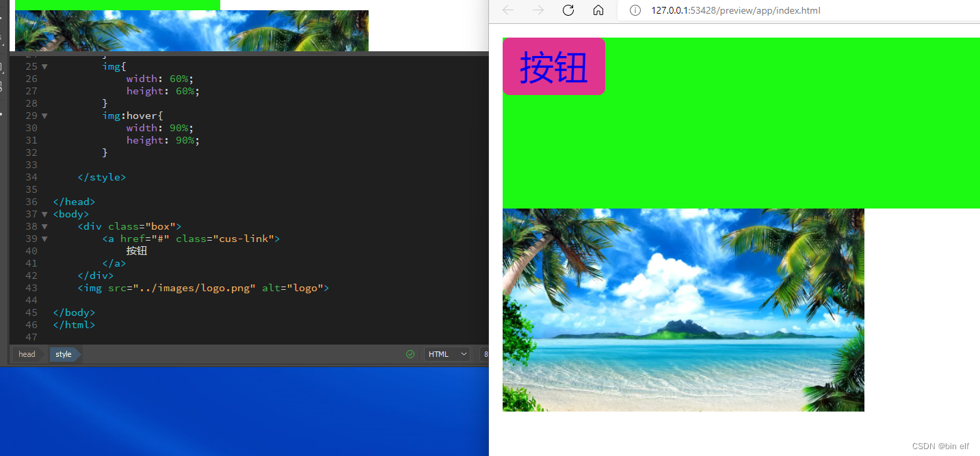Open the HTML language mode dropdown

coord(447,353)
